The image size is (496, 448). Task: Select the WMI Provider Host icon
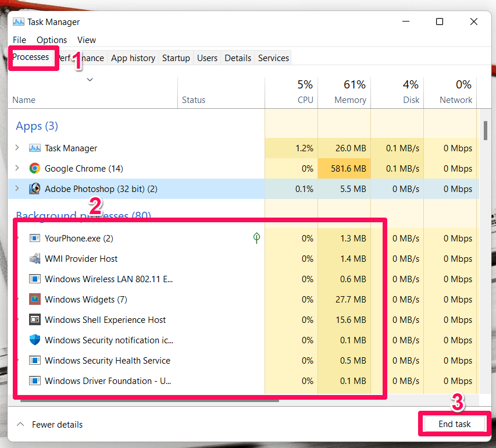tap(35, 259)
